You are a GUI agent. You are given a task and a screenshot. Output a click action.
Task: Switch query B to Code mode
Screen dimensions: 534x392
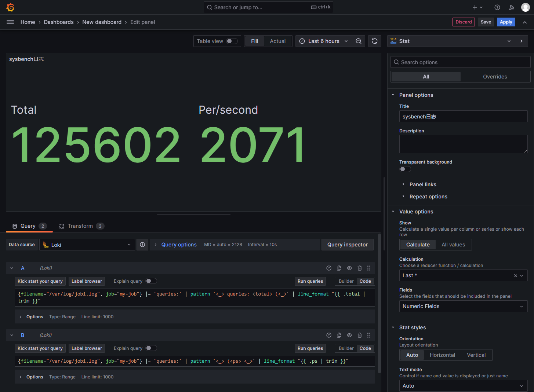pyautogui.click(x=365, y=348)
